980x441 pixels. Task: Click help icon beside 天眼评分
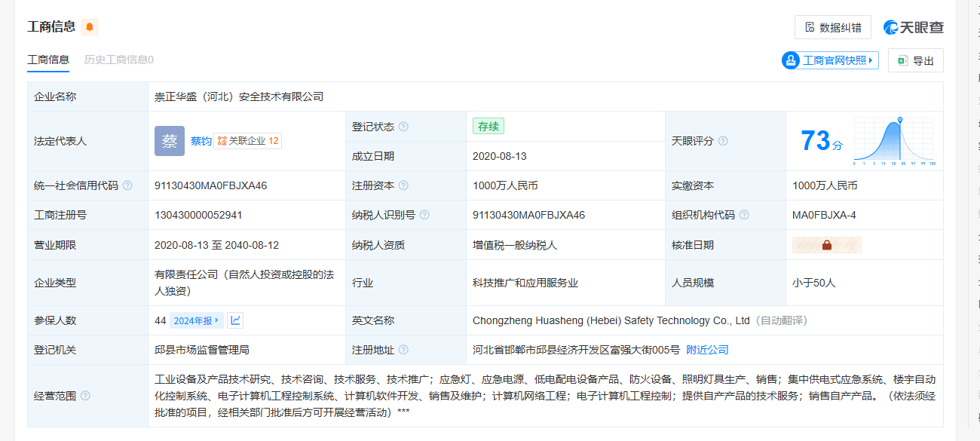pyautogui.click(x=723, y=141)
